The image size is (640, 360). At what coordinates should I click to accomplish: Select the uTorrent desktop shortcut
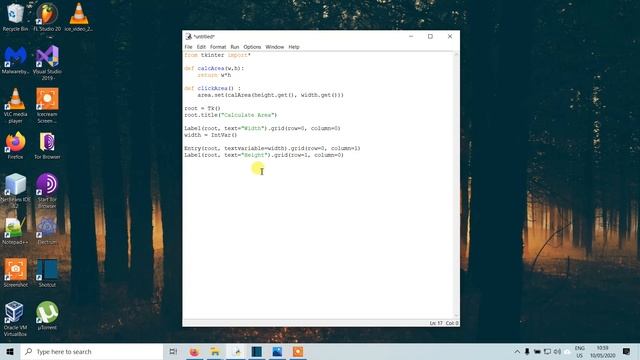(x=47, y=316)
